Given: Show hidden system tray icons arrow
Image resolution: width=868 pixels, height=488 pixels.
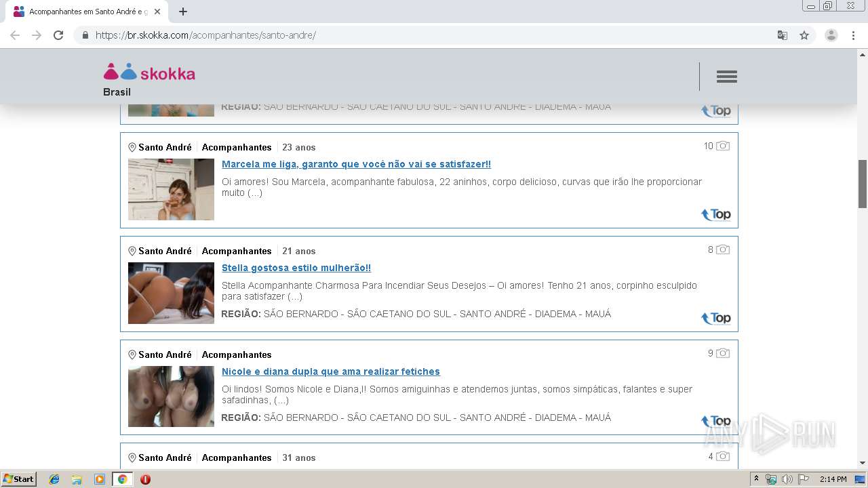Looking at the screenshot, I should [x=755, y=479].
